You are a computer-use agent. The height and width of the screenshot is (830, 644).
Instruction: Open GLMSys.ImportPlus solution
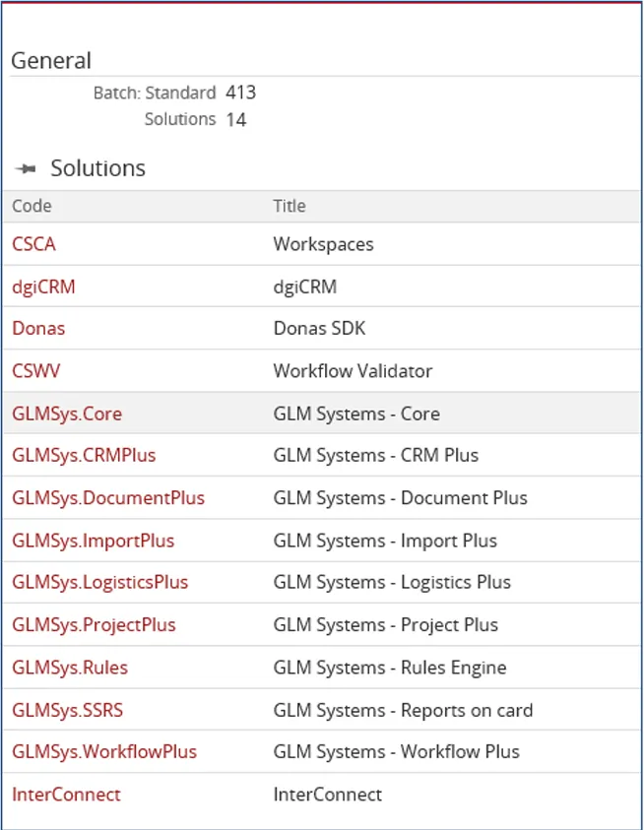(93, 541)
